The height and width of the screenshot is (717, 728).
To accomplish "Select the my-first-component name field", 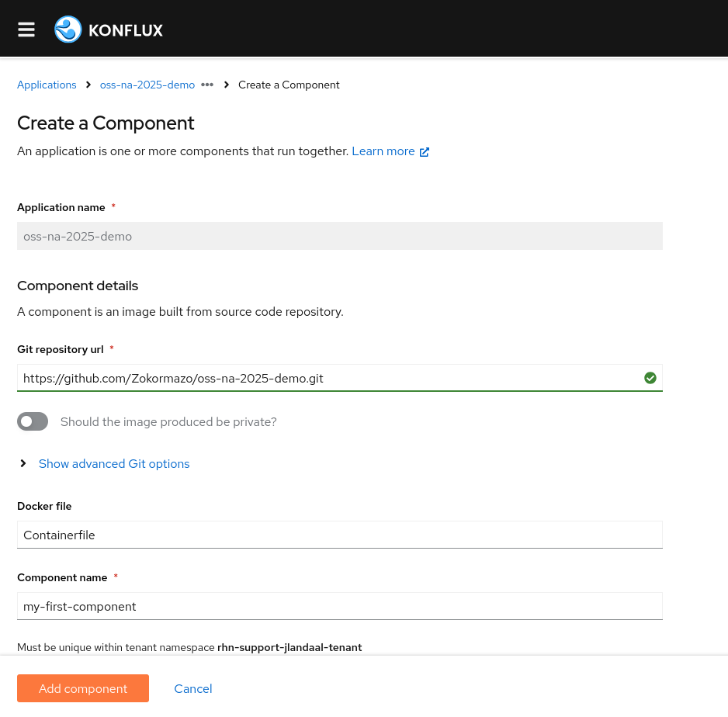I will tap(339, 606).
